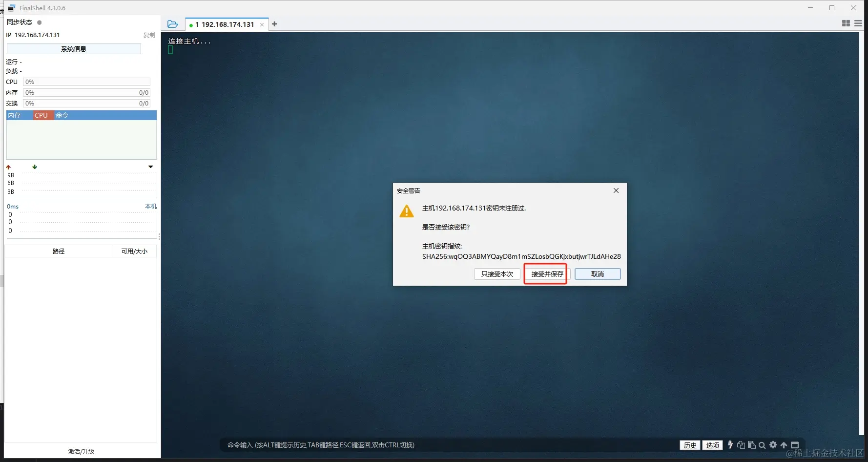Click the terminal vertical scrollbar

[x=861, y=233]
